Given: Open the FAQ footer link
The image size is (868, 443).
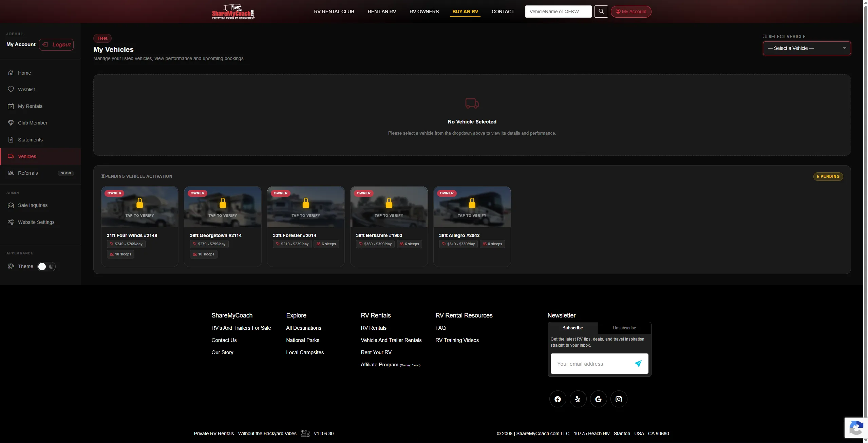Looking at the screenshot, I should click(x=440, y=328).
